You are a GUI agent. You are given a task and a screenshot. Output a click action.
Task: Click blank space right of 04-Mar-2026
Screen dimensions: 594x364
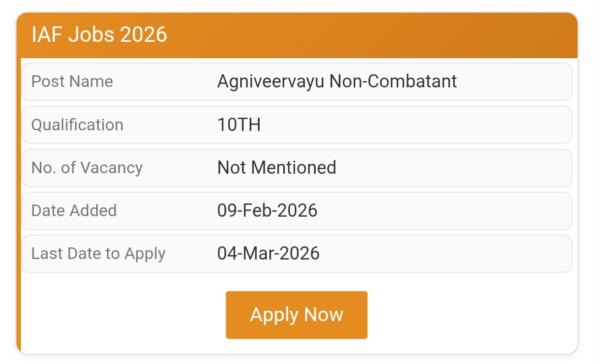pyautogui.click(x=446, y=253)
